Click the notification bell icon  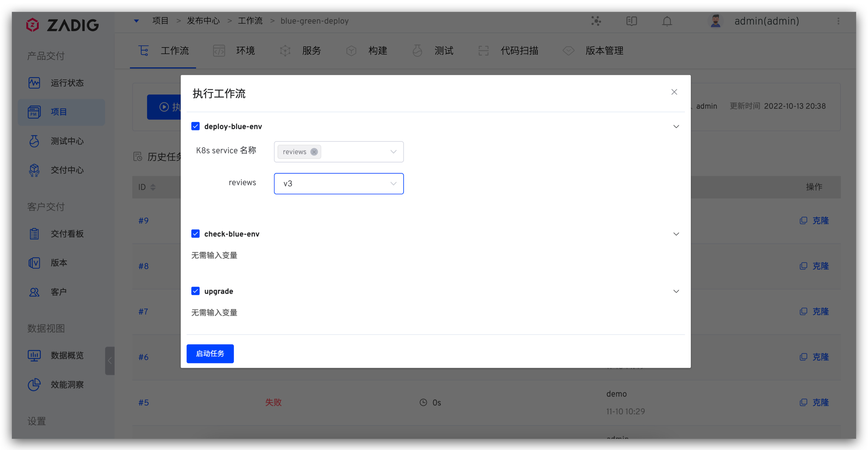667,21
